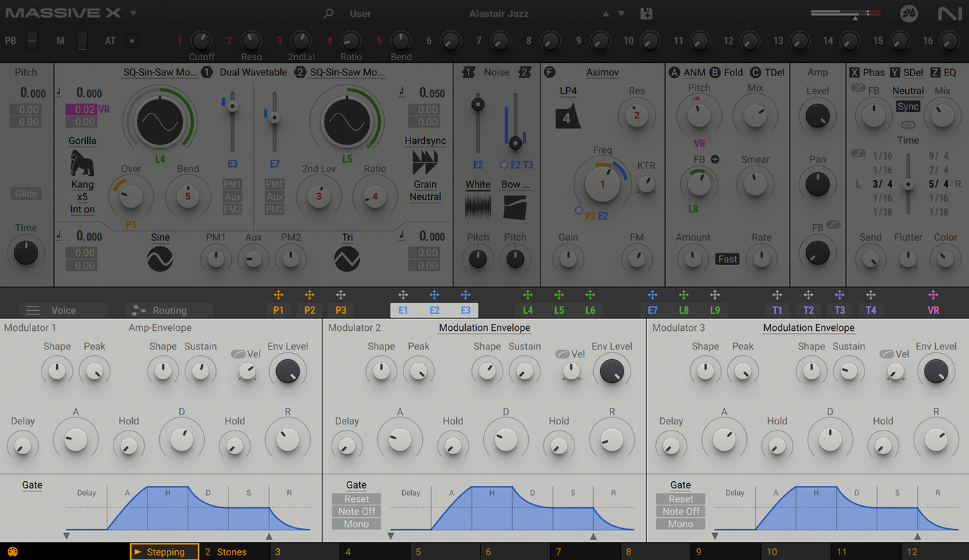Open the Gorilla mode dropdown
This screenshot has width=969, height=560.
(x=82, y=141)
